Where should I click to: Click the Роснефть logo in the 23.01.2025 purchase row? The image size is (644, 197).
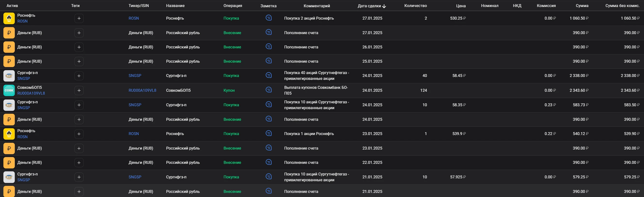(9, 134)
